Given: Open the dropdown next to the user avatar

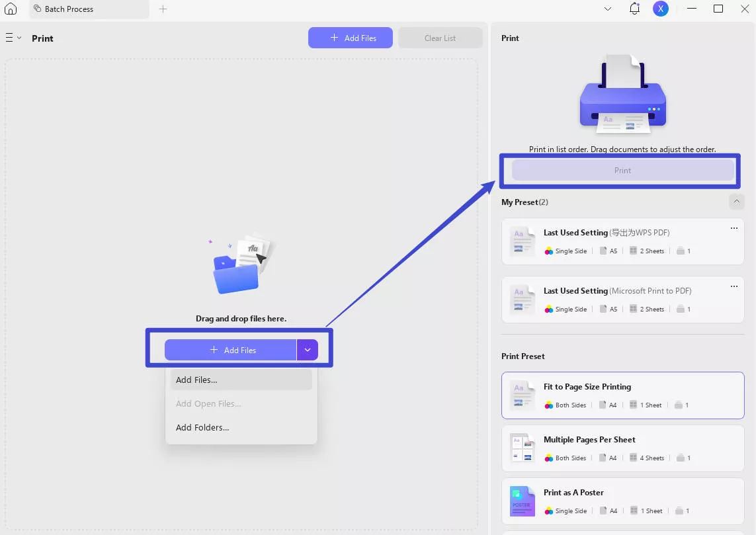Looking at the screenshot, I should coord(607,9).
